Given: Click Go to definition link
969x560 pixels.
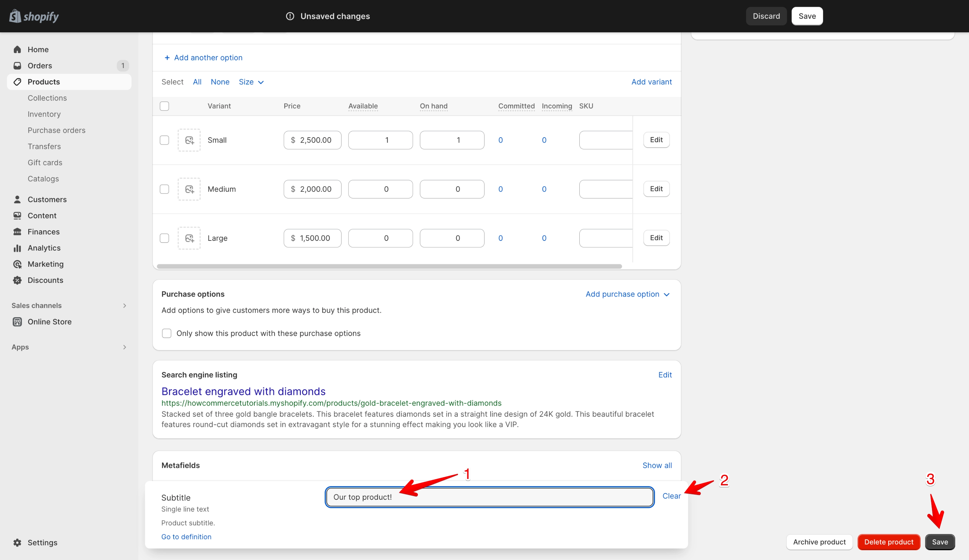Looking at the screenshot, I should (x=186, y=536).
